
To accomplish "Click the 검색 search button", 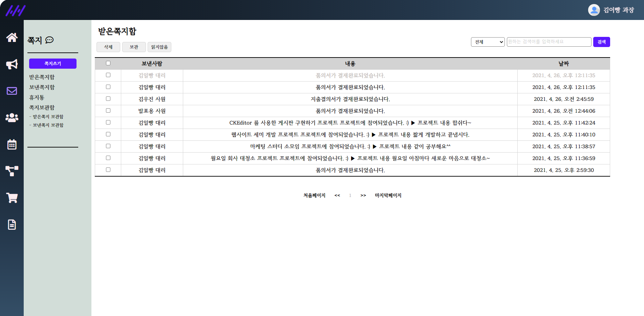I will tap(602, 42).
